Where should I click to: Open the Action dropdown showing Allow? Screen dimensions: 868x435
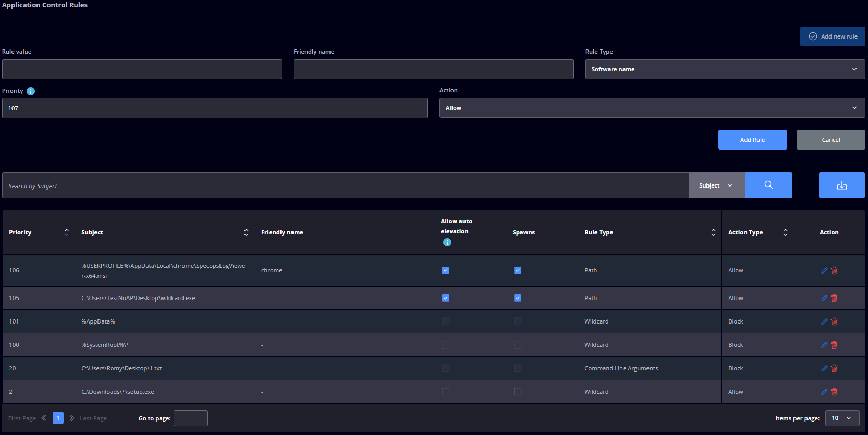[x=652, y=108]
